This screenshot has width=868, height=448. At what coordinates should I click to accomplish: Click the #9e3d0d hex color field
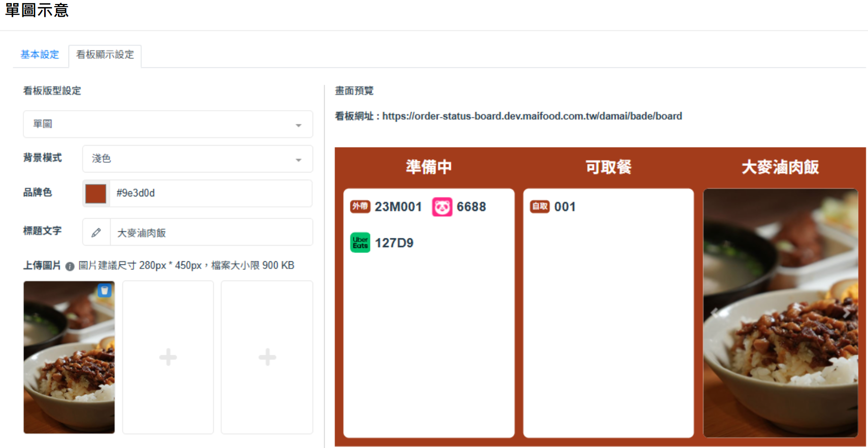tap(211, 193)
